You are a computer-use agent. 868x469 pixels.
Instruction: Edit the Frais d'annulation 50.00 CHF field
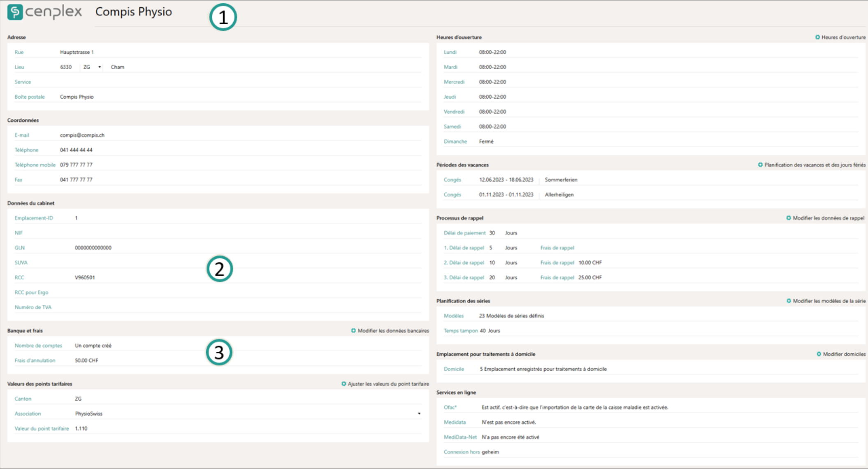86,360
